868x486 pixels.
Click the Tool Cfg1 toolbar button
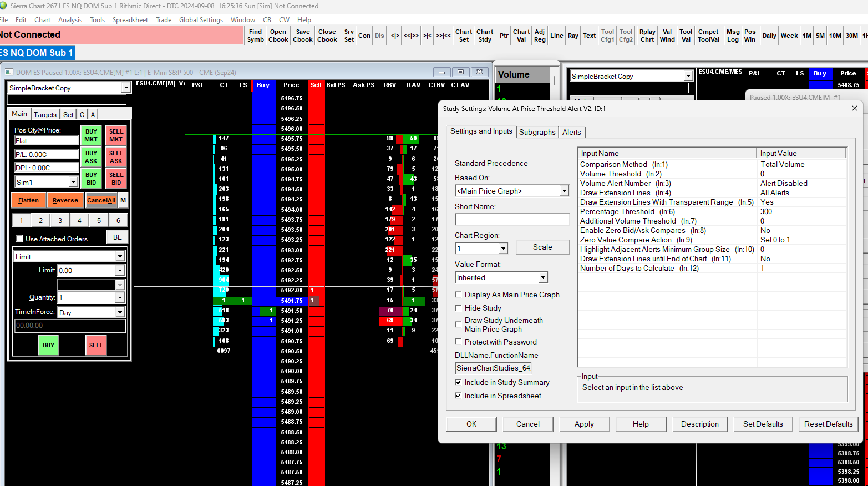607,36
